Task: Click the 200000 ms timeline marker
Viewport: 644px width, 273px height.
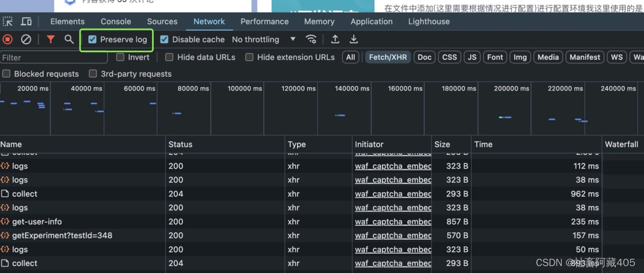Action: pyautogui.click(x=512, y=88)
